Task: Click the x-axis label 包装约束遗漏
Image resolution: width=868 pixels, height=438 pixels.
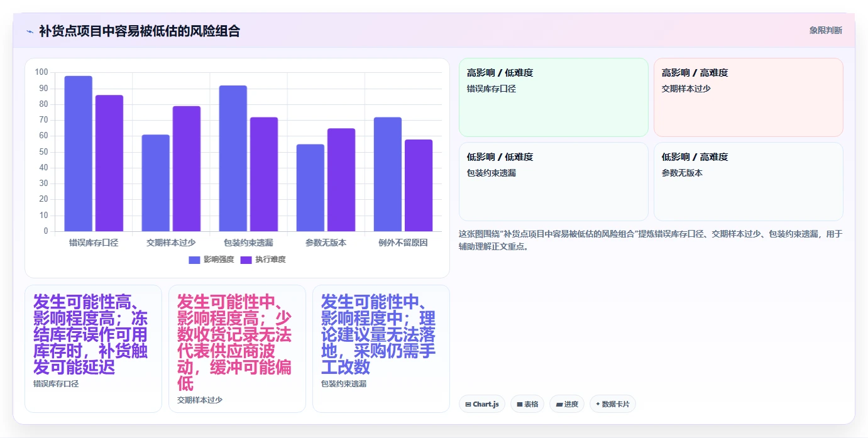Action: [x=248, y=243]
